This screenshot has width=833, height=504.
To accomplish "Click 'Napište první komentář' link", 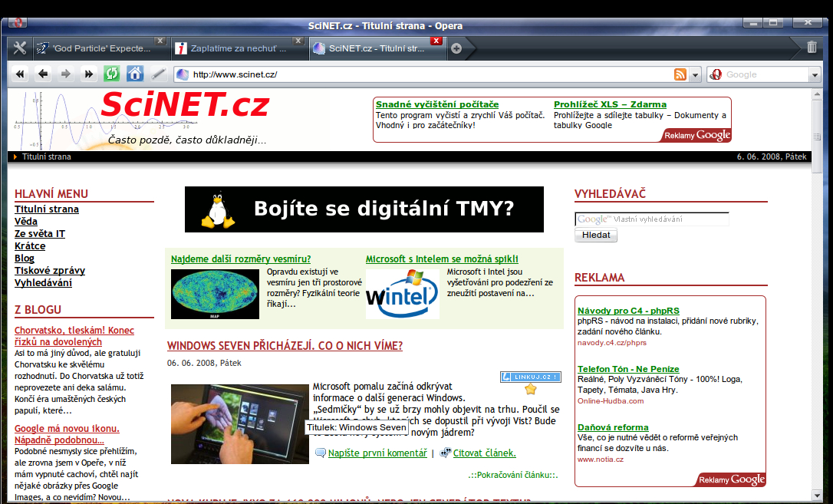I will click(x=377, y=453).
